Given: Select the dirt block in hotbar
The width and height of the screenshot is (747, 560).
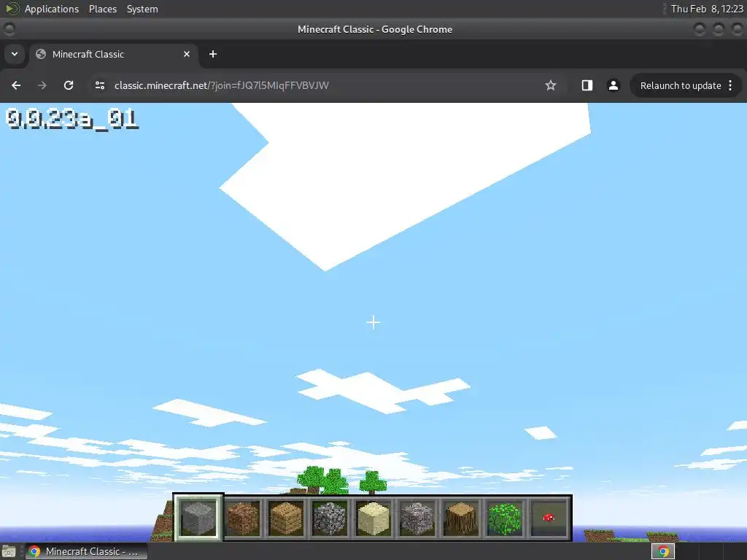Looking at the screenshot, I should click(242, 518).
